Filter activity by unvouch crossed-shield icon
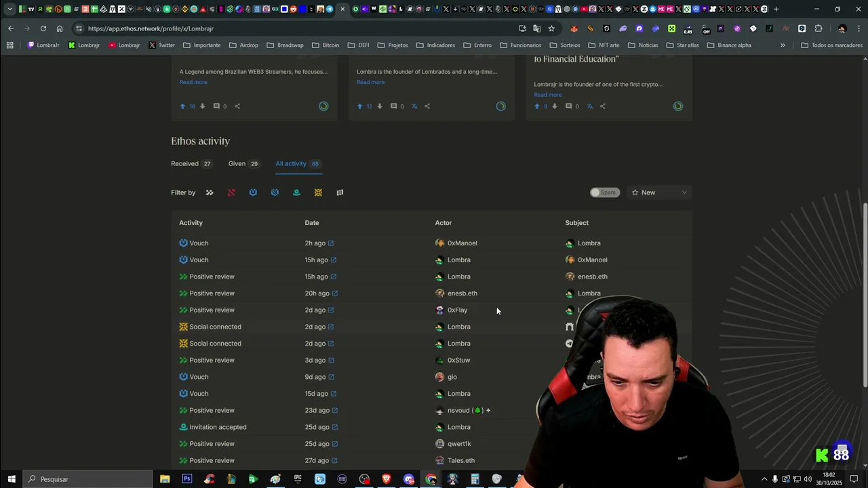This screenshot has height=488, width=868. tap(275, 192)
